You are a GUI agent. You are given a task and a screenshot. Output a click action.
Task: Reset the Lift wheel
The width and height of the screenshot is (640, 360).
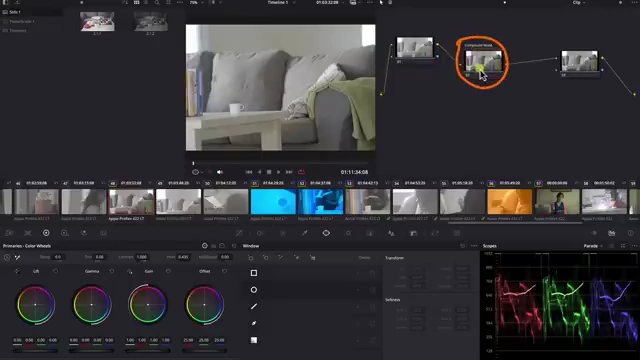tap(56, 271)
